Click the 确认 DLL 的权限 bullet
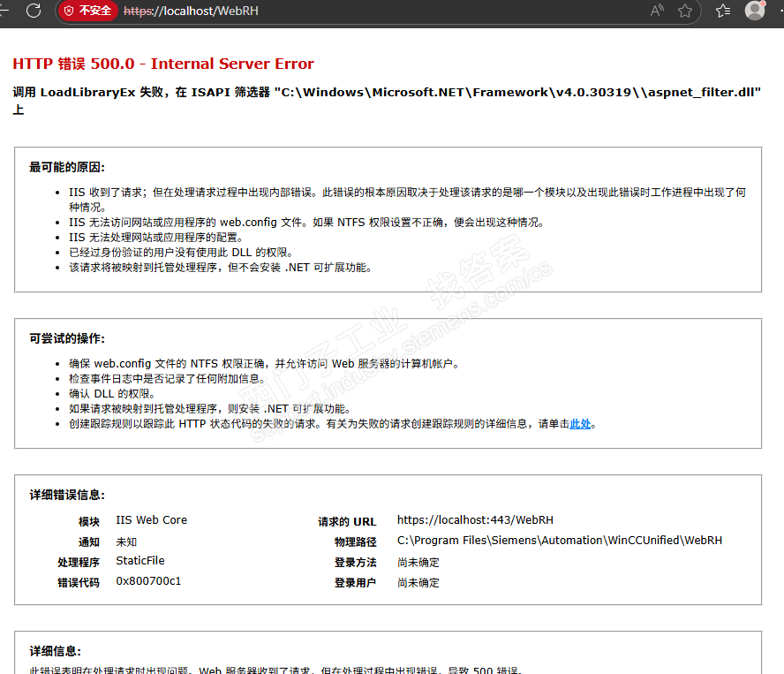784x674 pixels. tap(112, 394)
